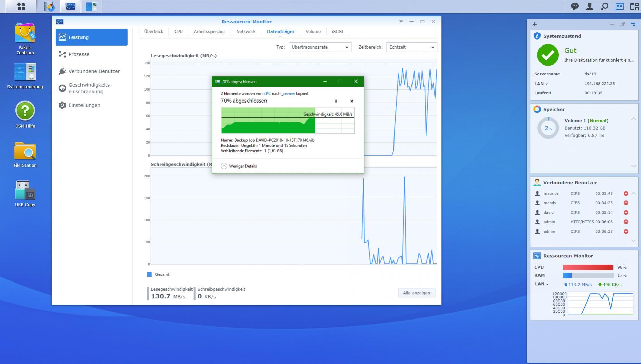This screenshot has width=641, height=364.
Task: Click the Speicher widget icon
Action: click(x=537, y=109)
